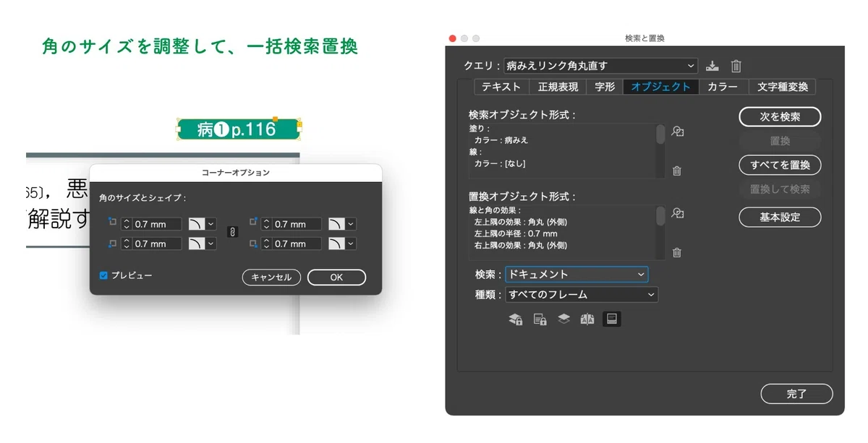Uncheck the プレビュー checkbox

103,275
